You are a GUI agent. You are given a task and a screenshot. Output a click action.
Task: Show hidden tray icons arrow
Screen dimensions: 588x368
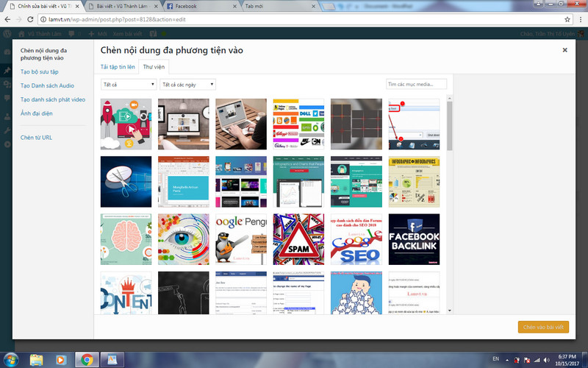coord(507,360)
